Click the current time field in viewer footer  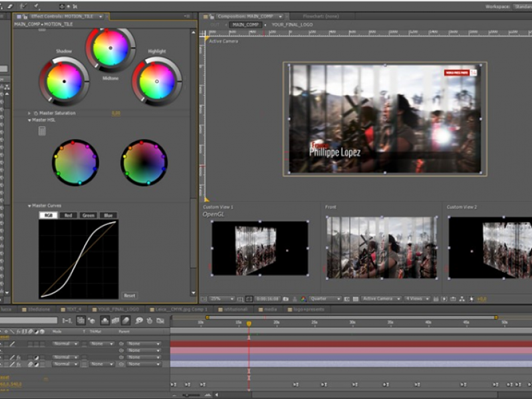(x=267, y=299)
